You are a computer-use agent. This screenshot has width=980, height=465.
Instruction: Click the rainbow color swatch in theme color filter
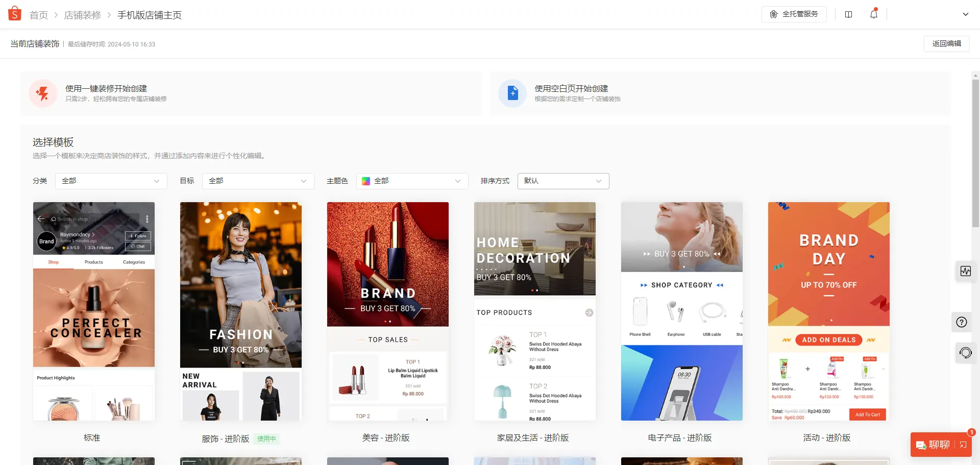coord(365,181)
